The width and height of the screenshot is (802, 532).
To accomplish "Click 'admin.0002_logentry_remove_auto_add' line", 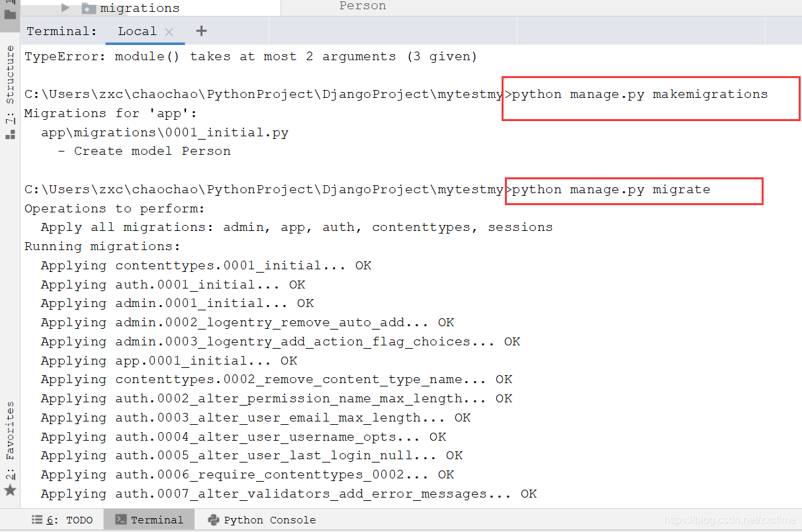I will pos(247,323).
